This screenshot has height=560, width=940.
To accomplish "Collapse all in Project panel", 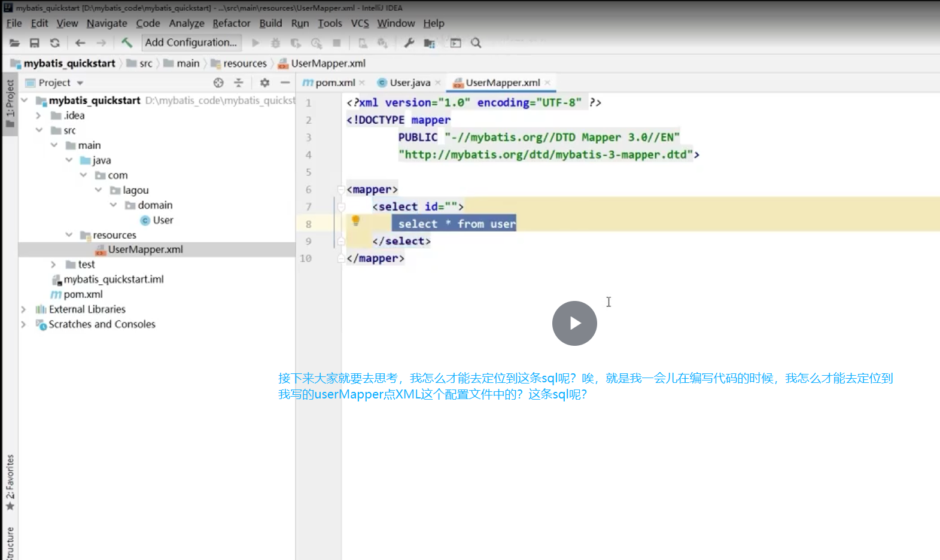I will click(x=238, y=83).
